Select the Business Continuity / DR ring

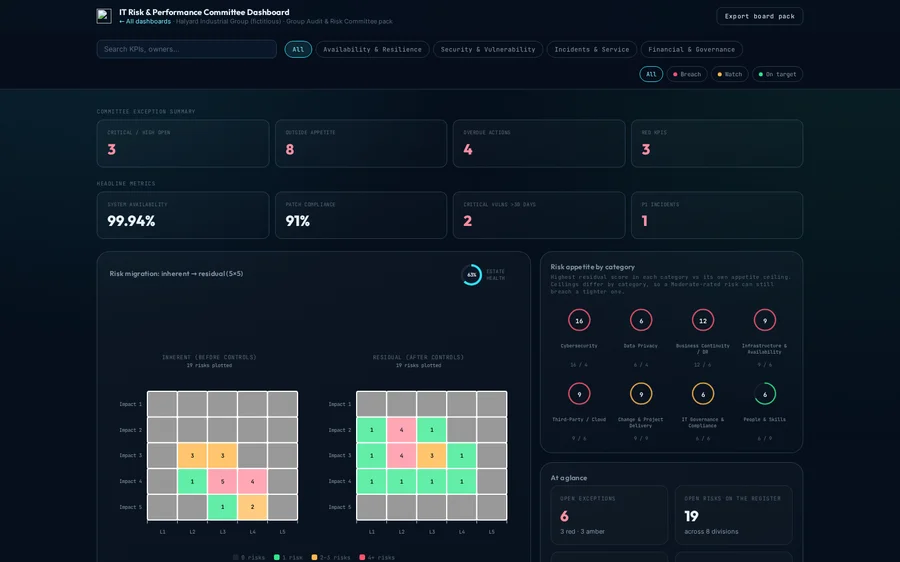click(703, 320)
